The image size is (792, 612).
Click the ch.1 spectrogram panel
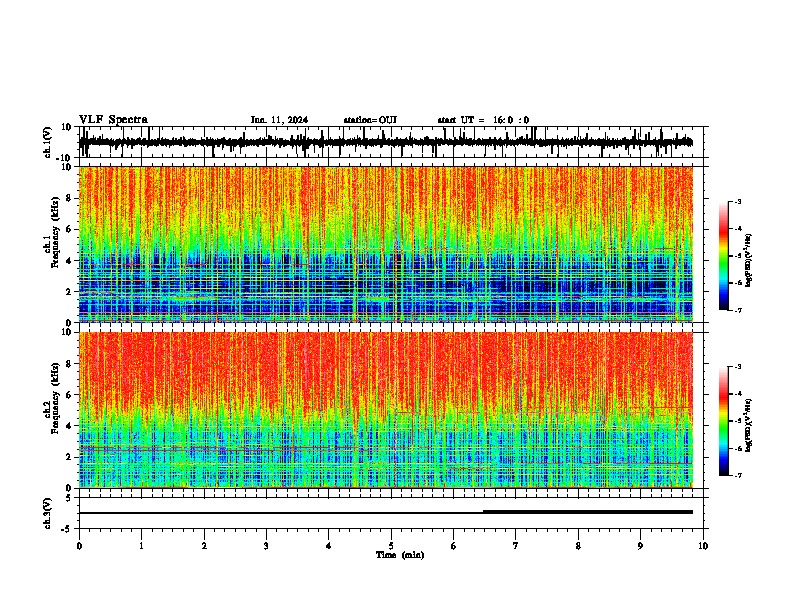[x=386, y=244]
